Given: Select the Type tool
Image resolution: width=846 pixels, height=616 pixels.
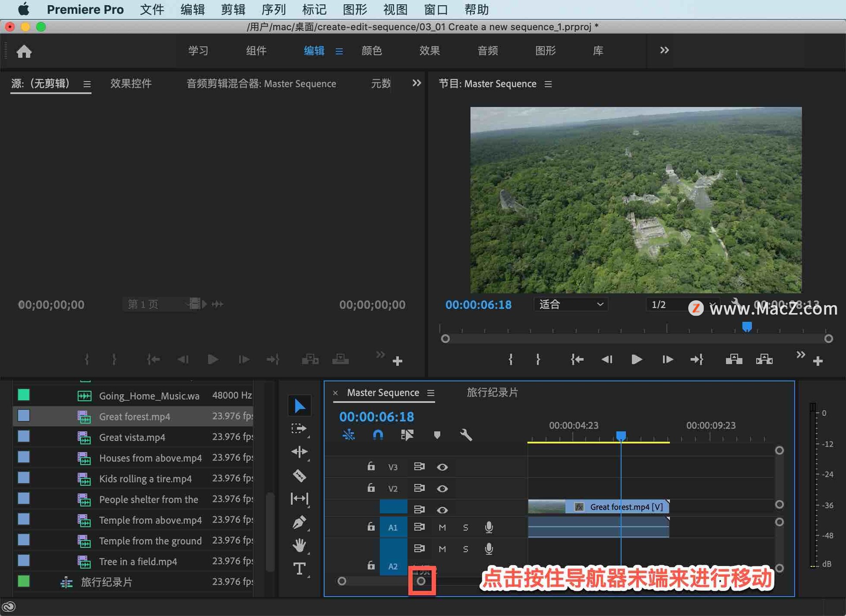Looking at the screenshot, I should click(299, 568).
